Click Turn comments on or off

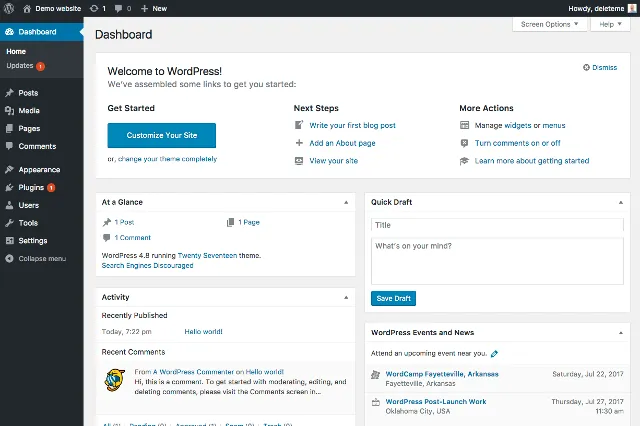click(x=518, y=143)
